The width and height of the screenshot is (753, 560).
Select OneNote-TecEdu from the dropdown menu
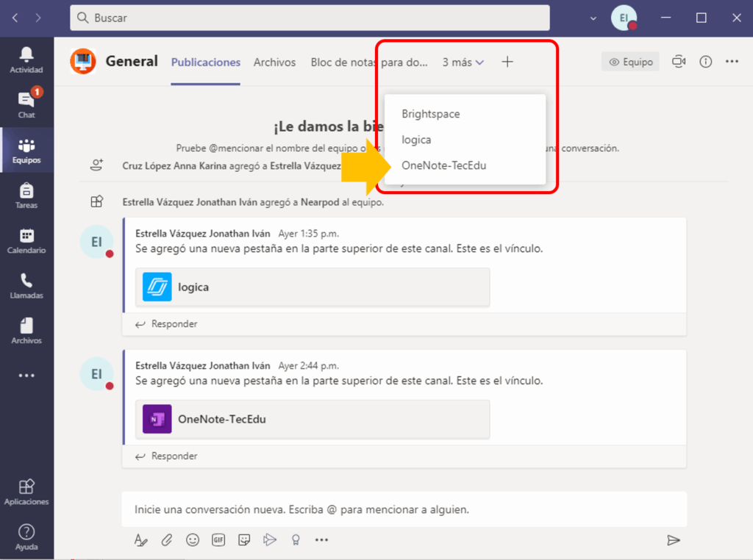tap(443, 165)
